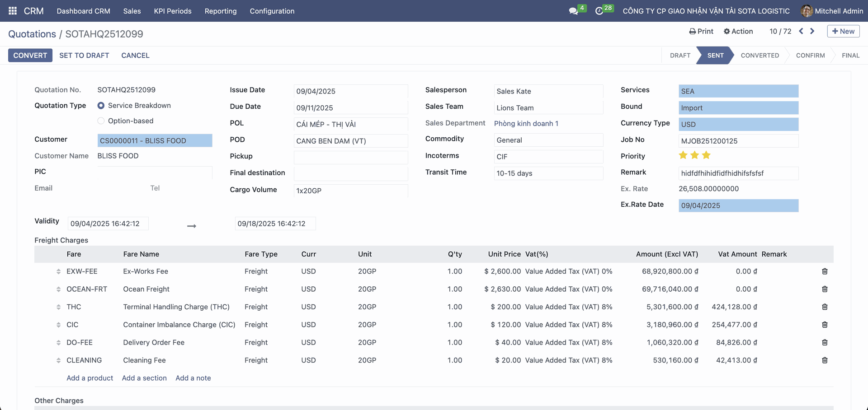Viewport: 868px width, 410px height.
Task: Click the CONVERT button
Action: pos(30,55)
